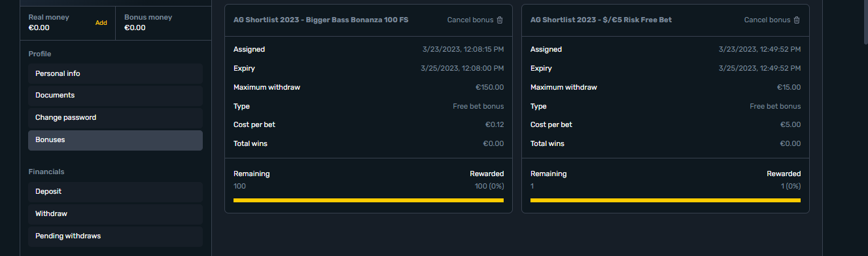Select the Bonuses menu item
This screenshot has width=868, height=256.
pos(115,140)
